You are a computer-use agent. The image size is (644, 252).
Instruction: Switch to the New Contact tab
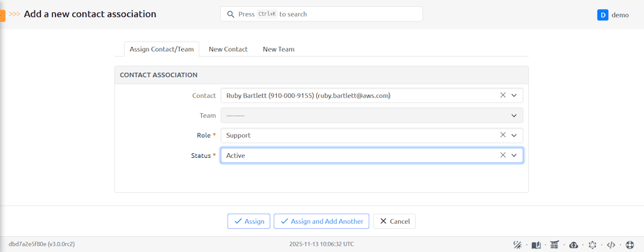(228, 49)
